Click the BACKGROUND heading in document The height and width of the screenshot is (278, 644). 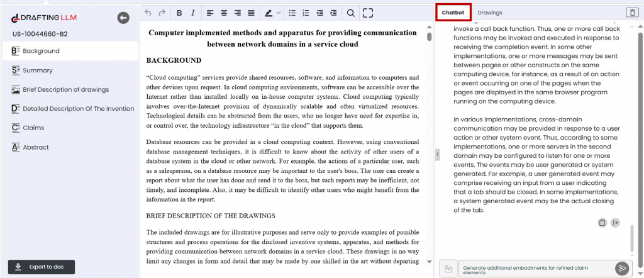(x=174, y=61)
